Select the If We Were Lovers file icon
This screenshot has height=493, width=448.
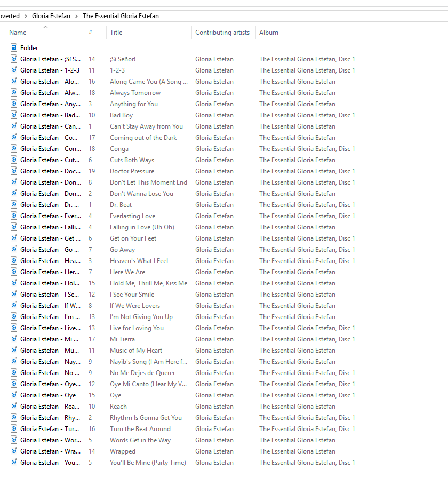(x=14, y=306)
